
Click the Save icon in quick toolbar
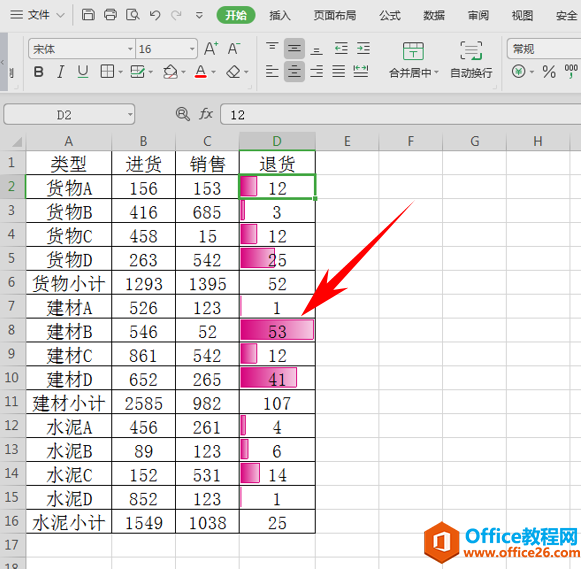88,15
